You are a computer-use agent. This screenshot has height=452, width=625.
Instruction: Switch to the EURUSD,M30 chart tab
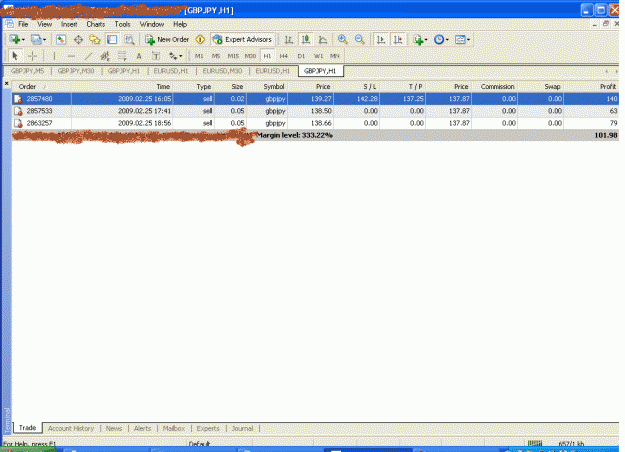point(222,71)
